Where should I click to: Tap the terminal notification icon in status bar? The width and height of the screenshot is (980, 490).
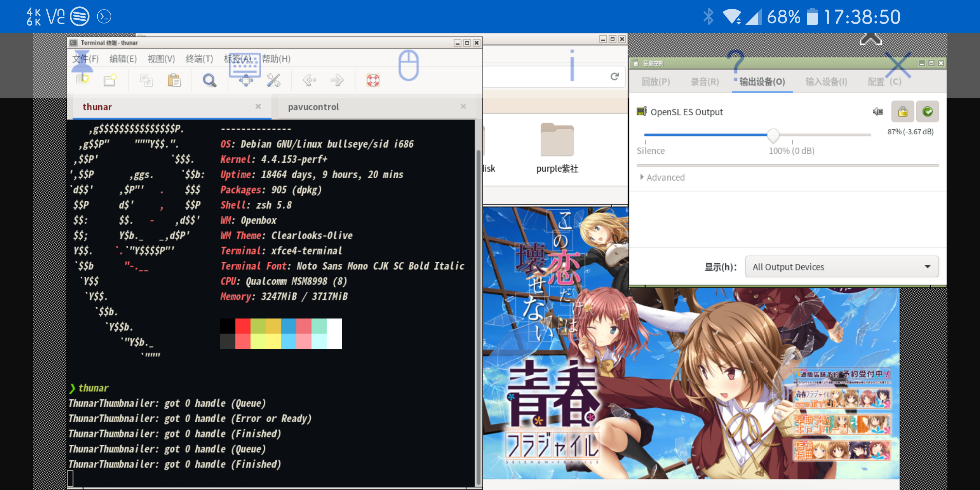[x=104, y=17]
